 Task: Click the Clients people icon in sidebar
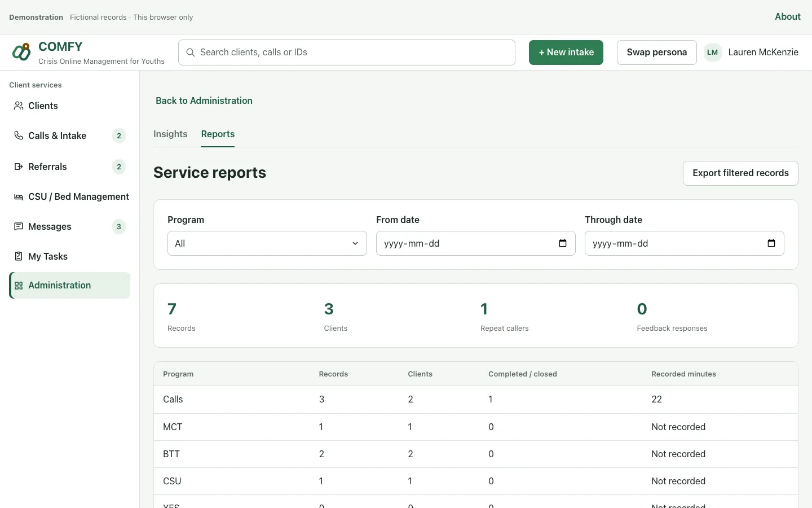click(x=19, y=106)
